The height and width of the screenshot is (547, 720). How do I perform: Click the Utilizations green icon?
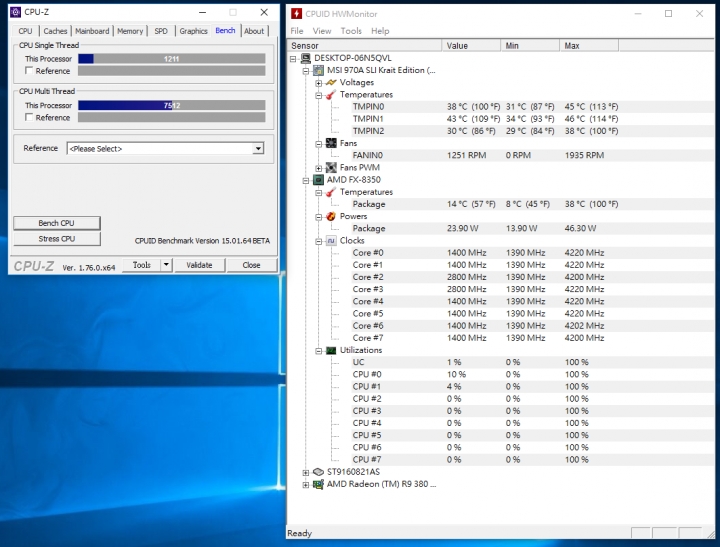pyautogui.click(x=331, y=350)
